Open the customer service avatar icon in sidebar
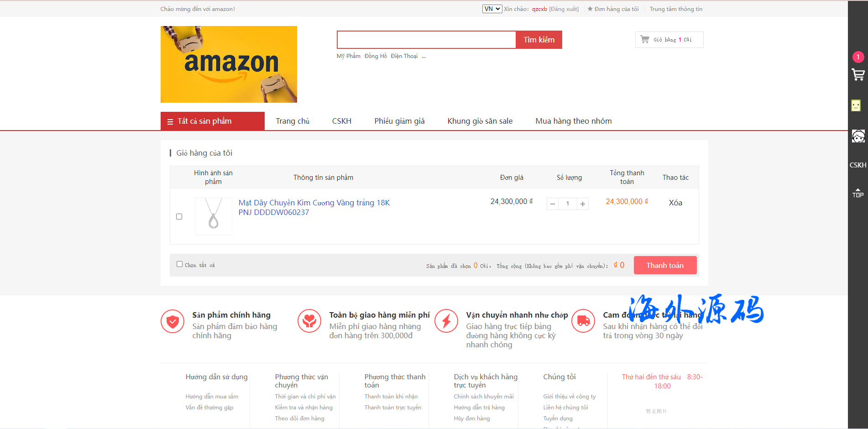868x429 pixels. [x=858, y=136]
